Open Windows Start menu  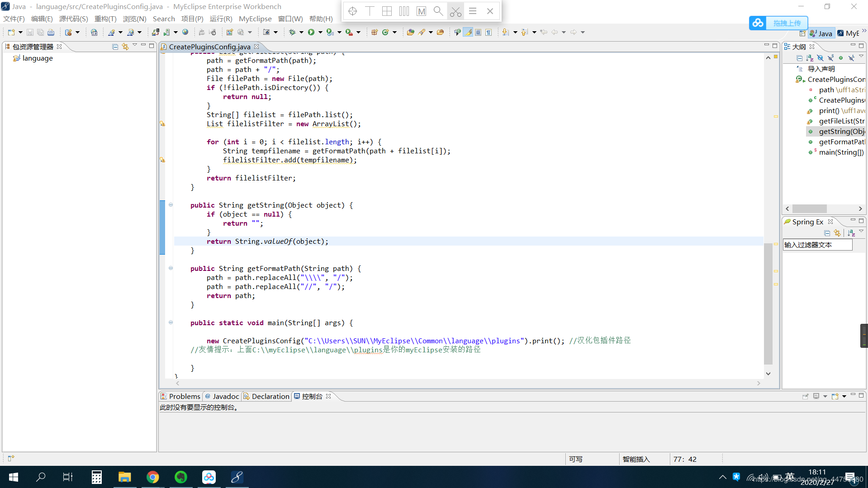(x=13, y=477)
